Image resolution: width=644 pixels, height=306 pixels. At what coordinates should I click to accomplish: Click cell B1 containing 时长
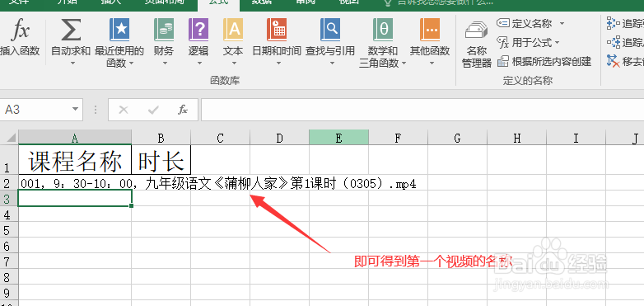(x=161, y=159)
